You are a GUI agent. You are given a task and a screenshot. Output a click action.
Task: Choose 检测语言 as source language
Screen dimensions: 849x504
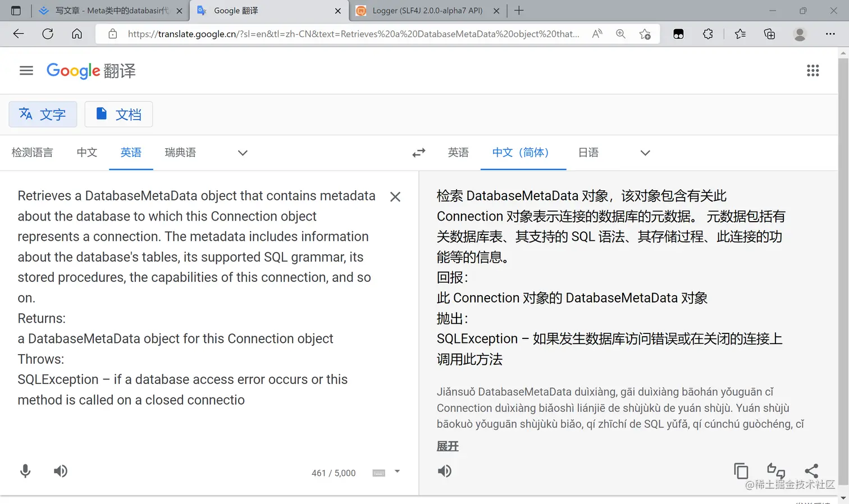(32, 153)
